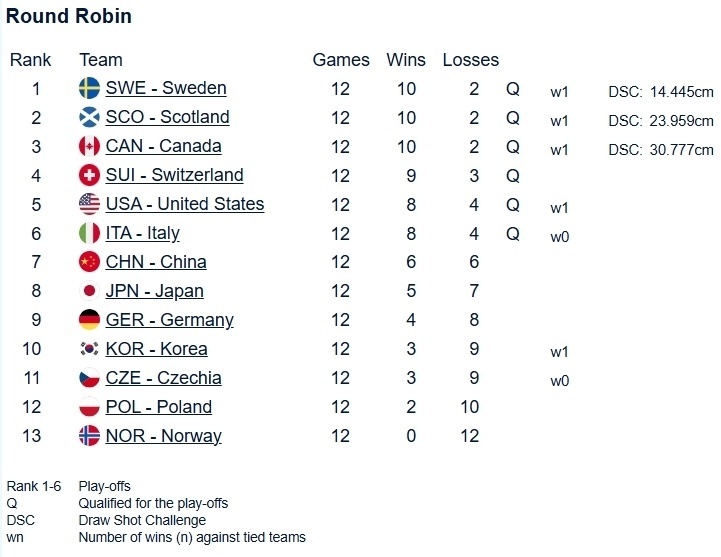Open the SUI - Switzerland team page
721x557 pixels.
174,175
